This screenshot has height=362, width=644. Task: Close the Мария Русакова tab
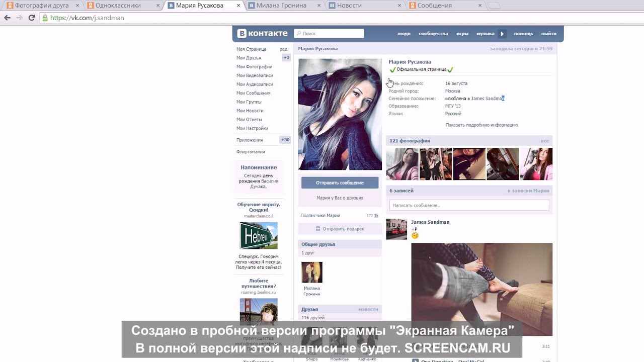coord(238,6)
